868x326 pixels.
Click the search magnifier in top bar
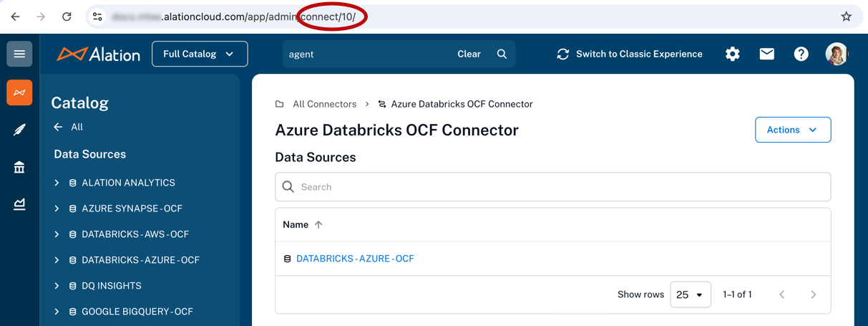point(502,54)
